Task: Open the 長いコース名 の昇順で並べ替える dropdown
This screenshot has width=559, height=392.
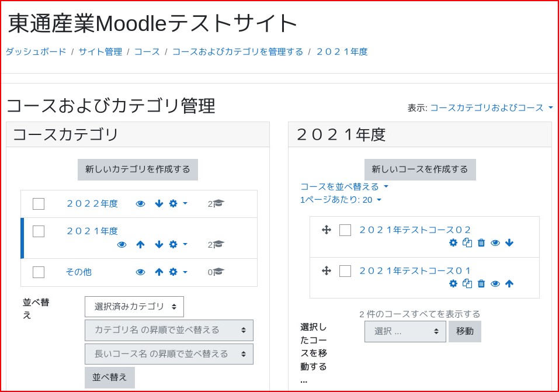Action: [x=169, y=354]
